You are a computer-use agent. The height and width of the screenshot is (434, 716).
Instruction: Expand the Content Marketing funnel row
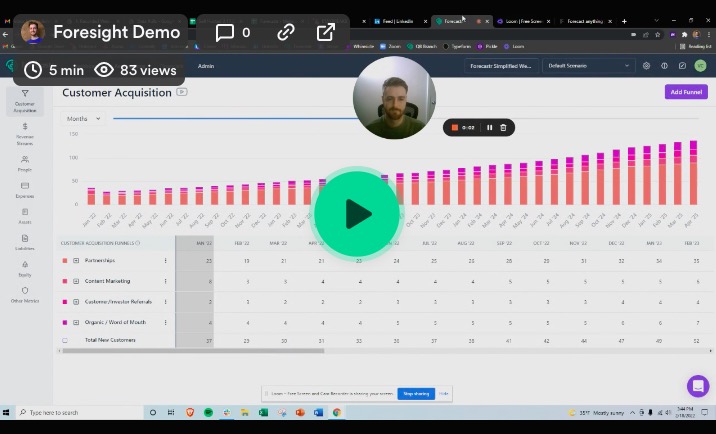(x=76, y=281)
